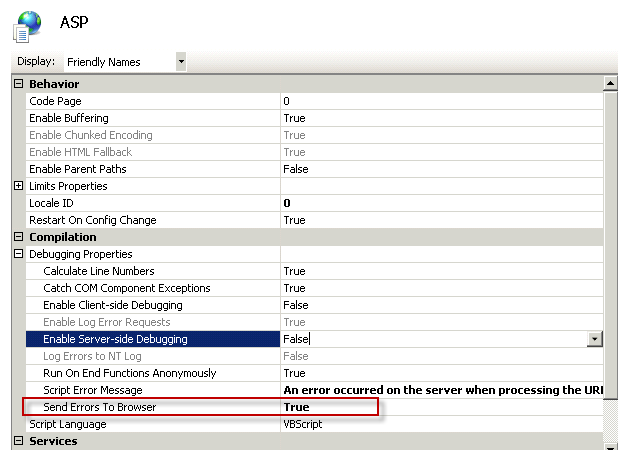This screenshot has width=618, height=450.
Task: Open the Enable Server-side Debugging value dropdown
Action: 595,339
